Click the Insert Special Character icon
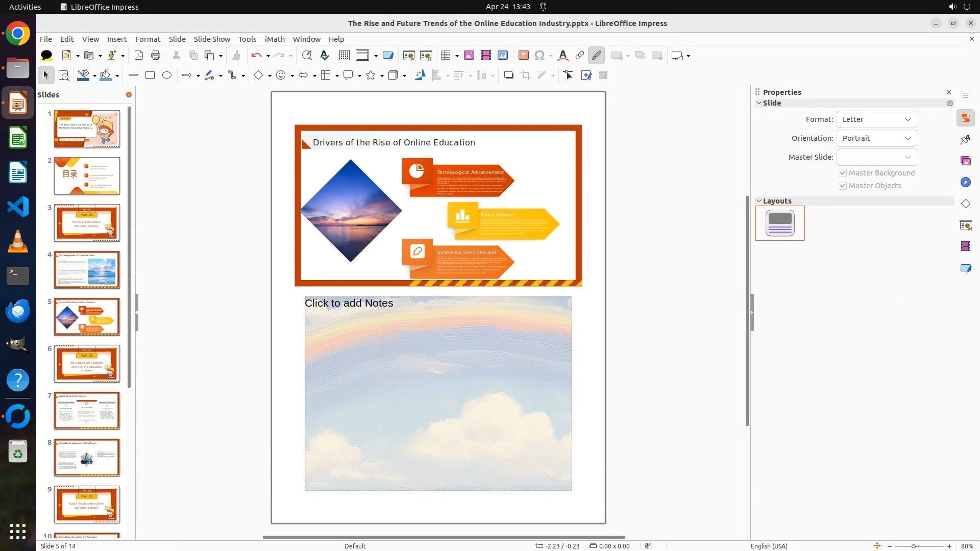980x551 pixels. click(540, 56)
